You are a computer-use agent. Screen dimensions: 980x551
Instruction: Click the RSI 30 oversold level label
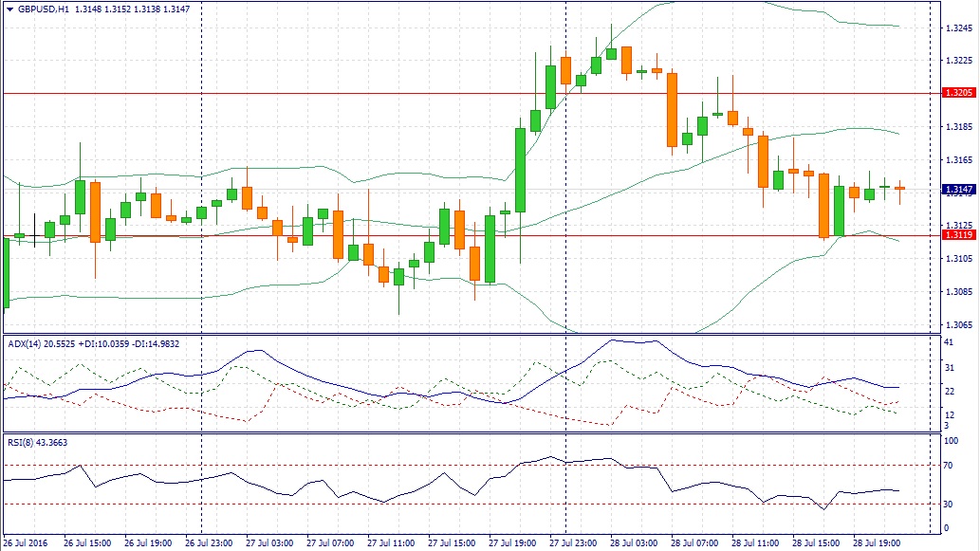pos(948,505)
